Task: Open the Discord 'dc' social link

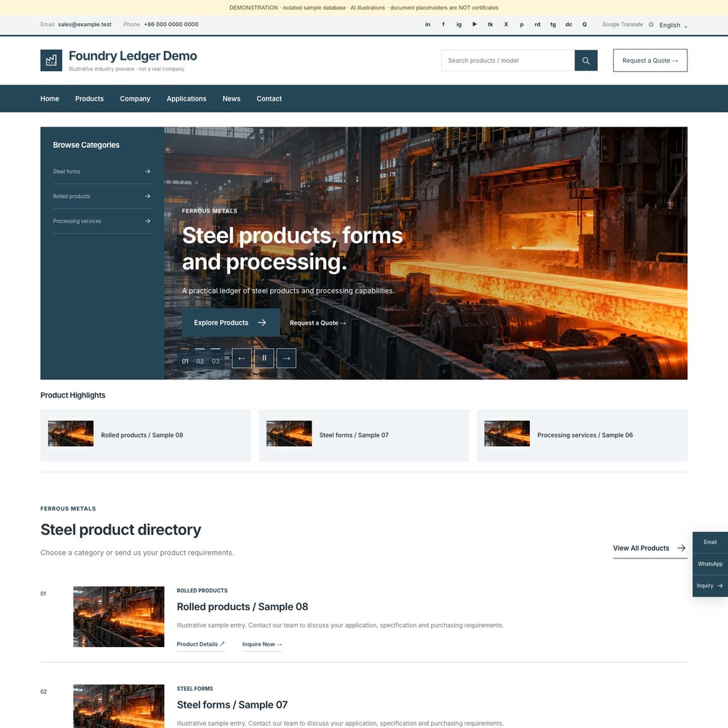Action: click(569, 25)
